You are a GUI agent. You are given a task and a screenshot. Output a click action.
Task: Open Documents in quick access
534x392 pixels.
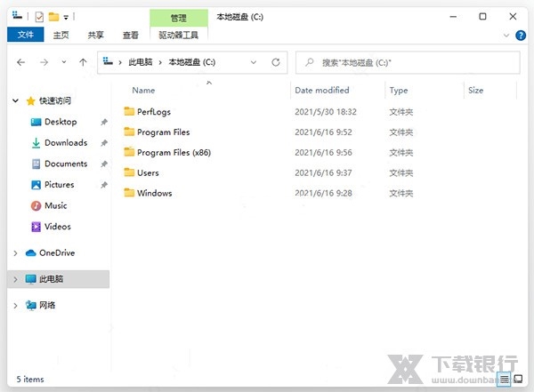66,164
